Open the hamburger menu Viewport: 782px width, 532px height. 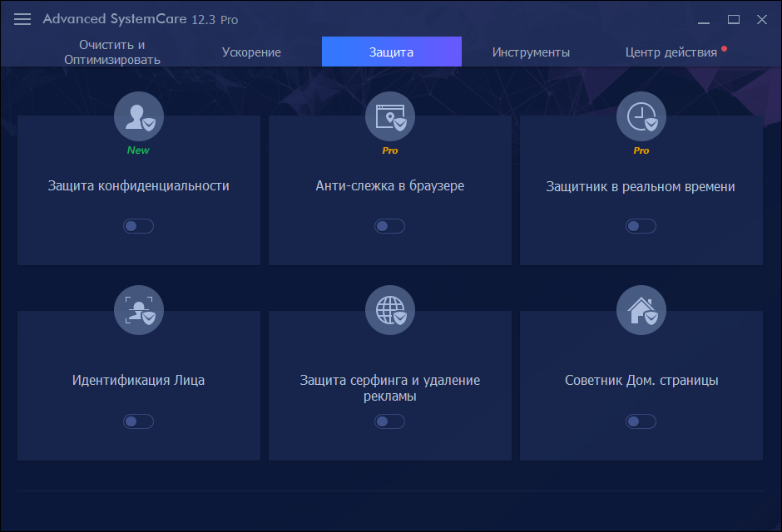click(22, 19)
